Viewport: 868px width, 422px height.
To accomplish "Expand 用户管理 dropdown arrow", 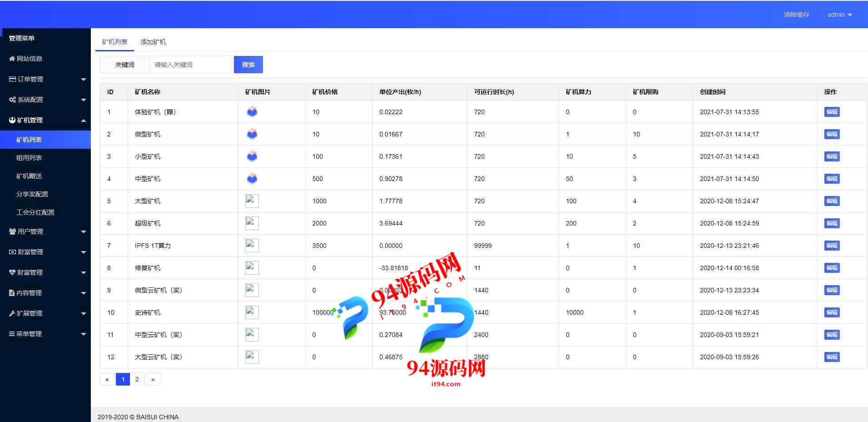I will 84,232.
